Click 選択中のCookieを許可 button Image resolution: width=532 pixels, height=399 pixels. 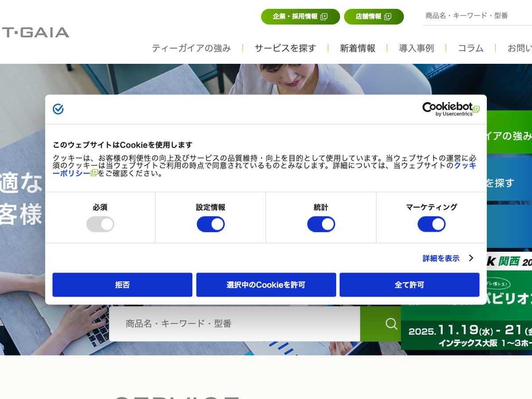pos(266,285)
